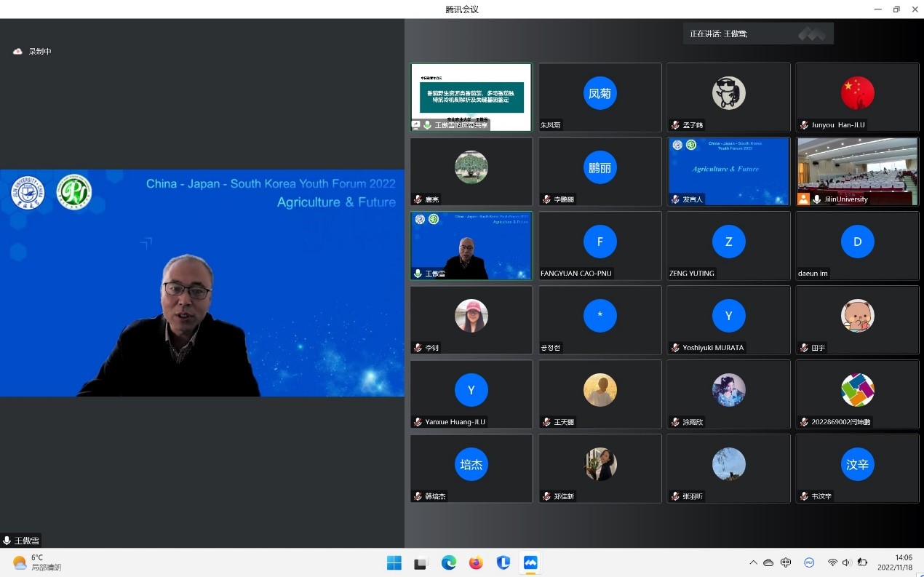Click the cloud recording icon
This screenshot has height=577, width=924.
click(x=17, y=52)
